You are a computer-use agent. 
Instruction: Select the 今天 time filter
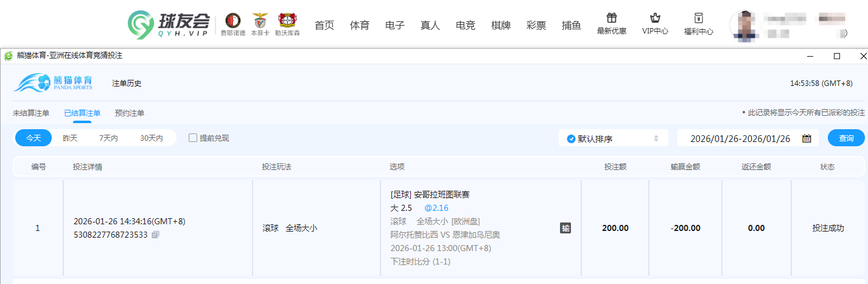tap(33, 138)
